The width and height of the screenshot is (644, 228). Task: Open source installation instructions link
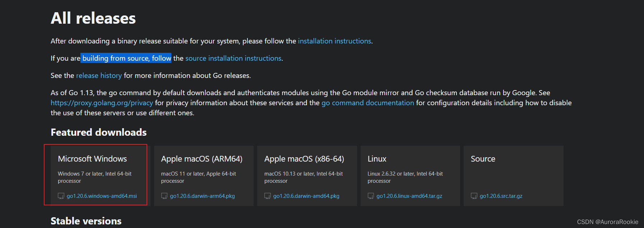[233, 58]
